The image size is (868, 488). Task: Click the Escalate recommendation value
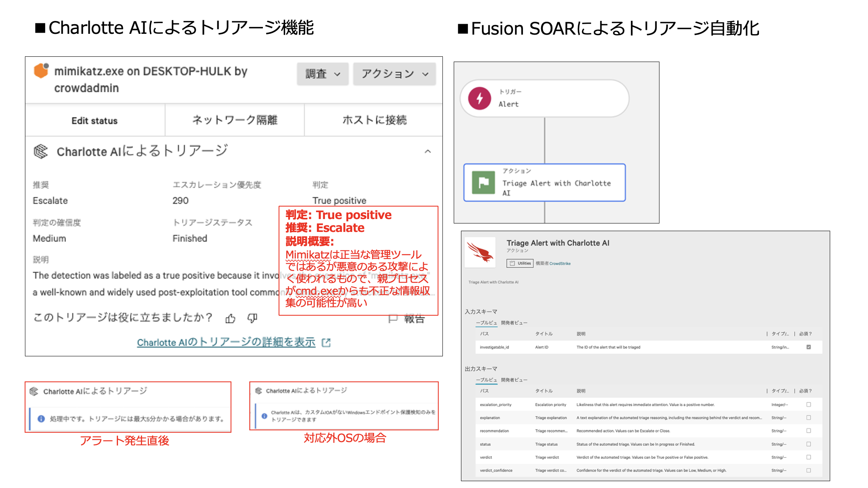pos(50,201)
